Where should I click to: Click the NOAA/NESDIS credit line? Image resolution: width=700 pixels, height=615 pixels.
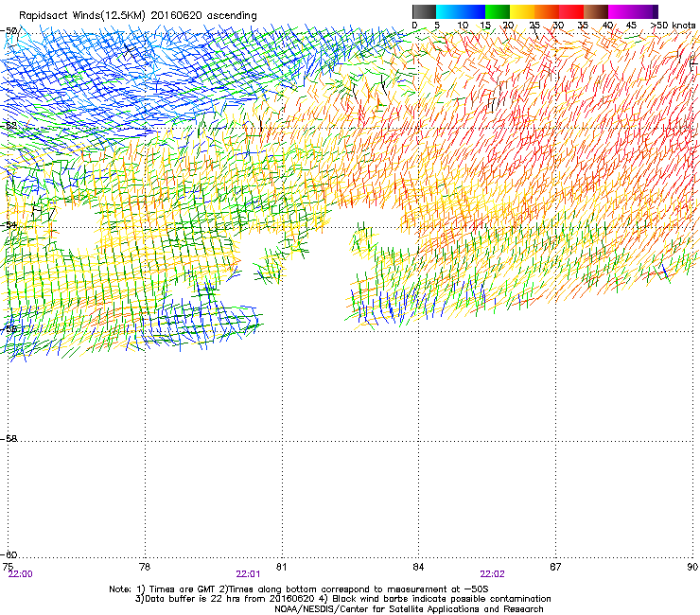[409, 608]
